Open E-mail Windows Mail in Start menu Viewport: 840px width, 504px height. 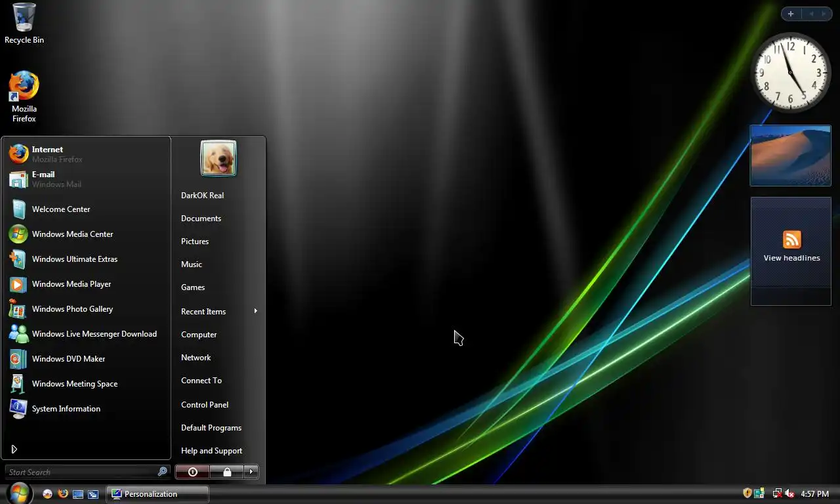point(86,179)
